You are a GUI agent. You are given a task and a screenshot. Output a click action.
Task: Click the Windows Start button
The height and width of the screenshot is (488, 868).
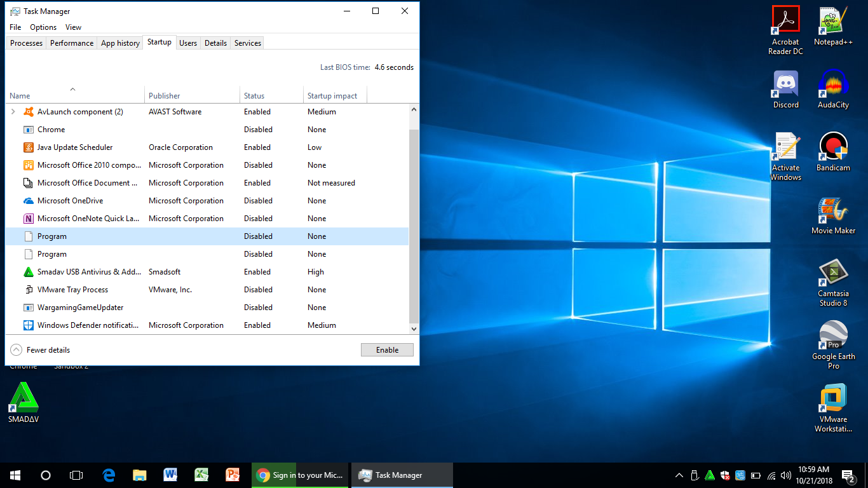(15, 475)
